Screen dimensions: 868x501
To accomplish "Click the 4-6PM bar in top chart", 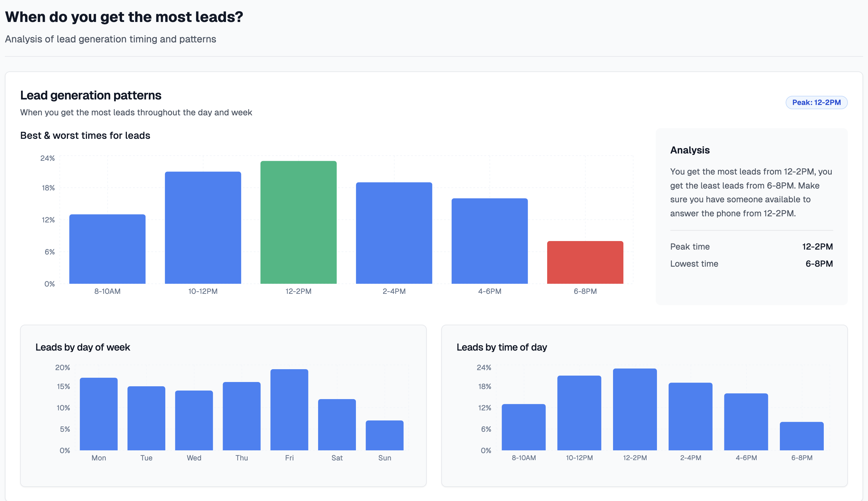I will tap(490, 241).
